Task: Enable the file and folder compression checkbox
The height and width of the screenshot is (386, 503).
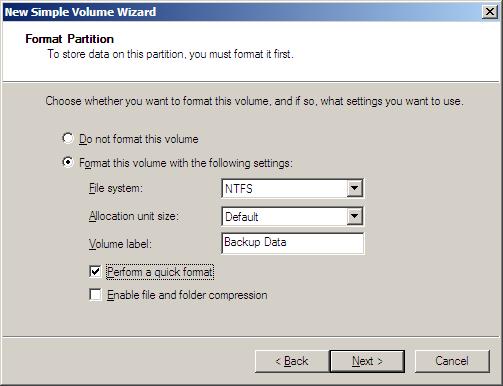Action: tap(95, 295)
